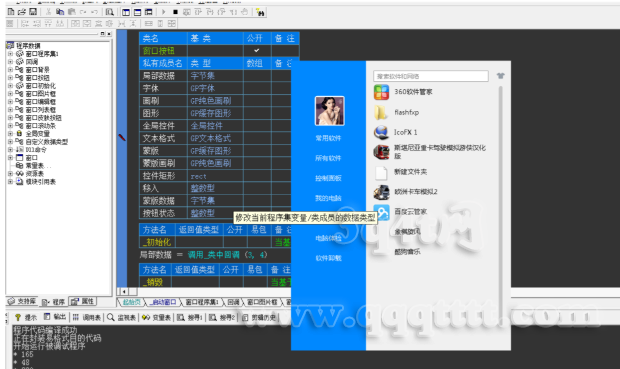This screenshot has width=620, height=369.
Task: Click 软件卸载 in the blue sidebar
Action: tap(328, 258)
